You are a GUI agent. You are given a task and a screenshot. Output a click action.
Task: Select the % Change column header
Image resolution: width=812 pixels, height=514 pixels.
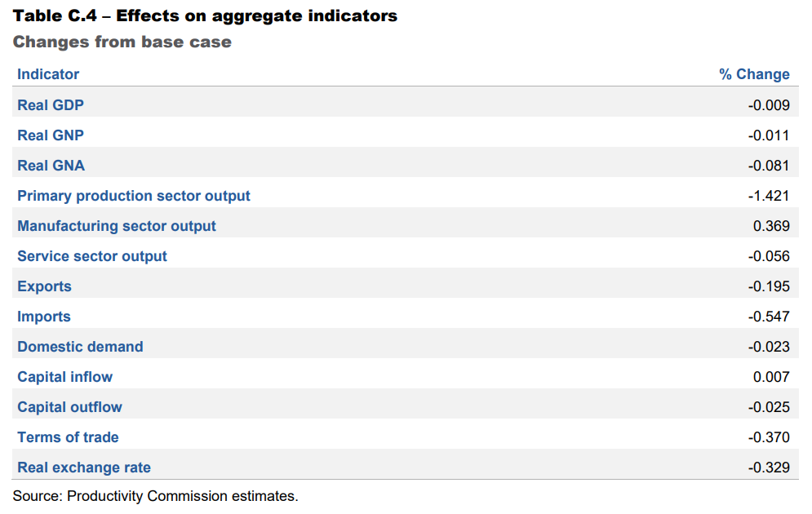(754, 74)
